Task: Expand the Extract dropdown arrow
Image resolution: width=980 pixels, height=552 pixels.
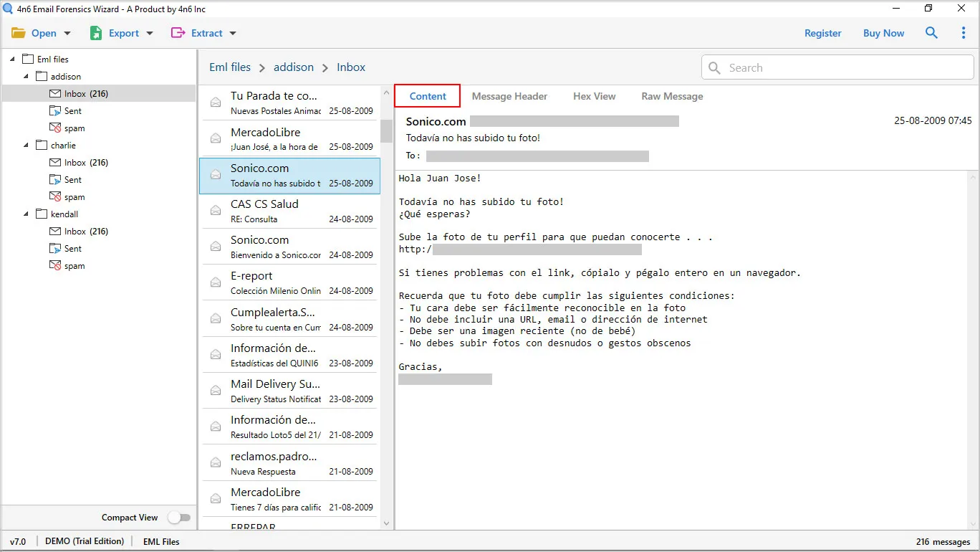Action: coord(233,34)
